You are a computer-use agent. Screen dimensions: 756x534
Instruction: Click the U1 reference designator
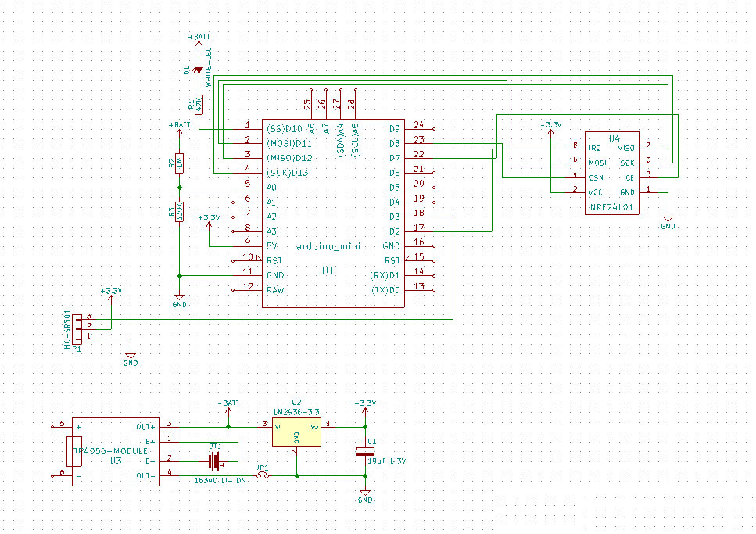tap(328, 271)
